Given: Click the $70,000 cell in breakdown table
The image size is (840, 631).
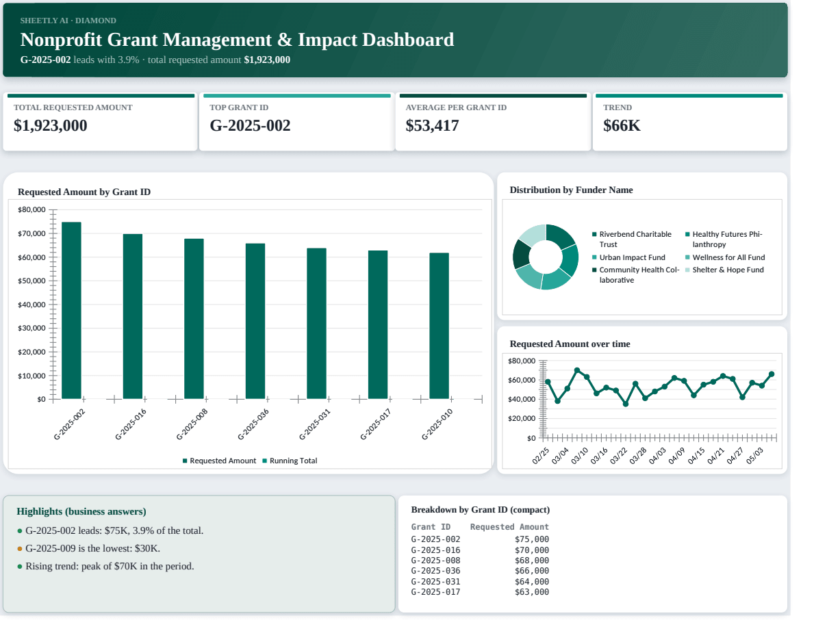Looking at the screenshot, I should click(532, 550).
